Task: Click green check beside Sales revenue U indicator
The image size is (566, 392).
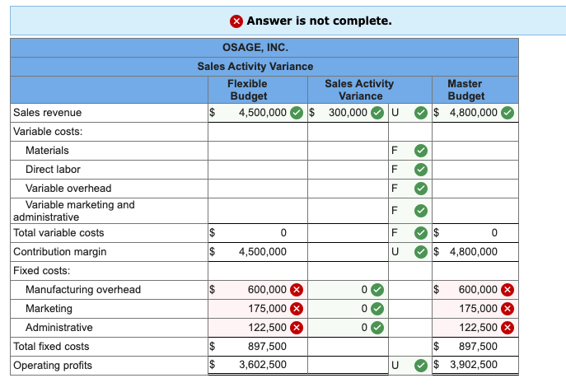Action: [x=421, y=113]
